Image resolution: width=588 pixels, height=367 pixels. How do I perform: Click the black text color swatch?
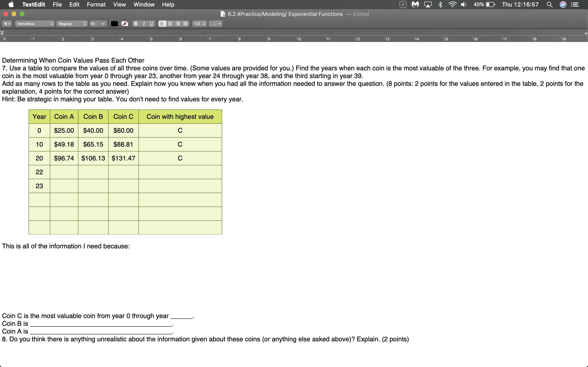pos(115,23)
